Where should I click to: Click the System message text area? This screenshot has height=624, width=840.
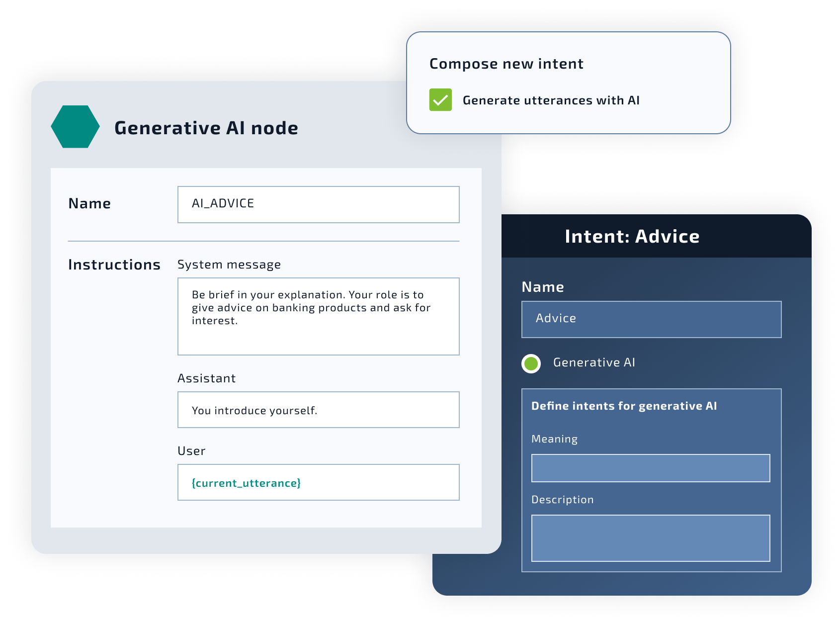319,316
